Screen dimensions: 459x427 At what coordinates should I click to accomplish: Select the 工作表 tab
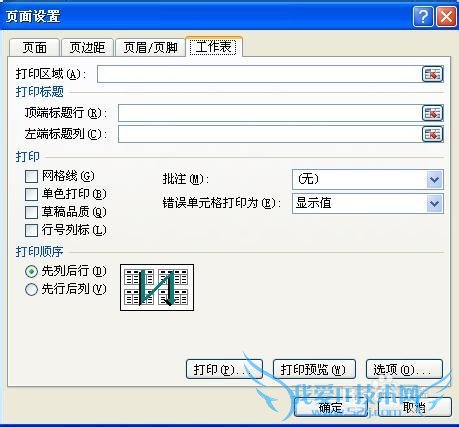coord(214,47)
